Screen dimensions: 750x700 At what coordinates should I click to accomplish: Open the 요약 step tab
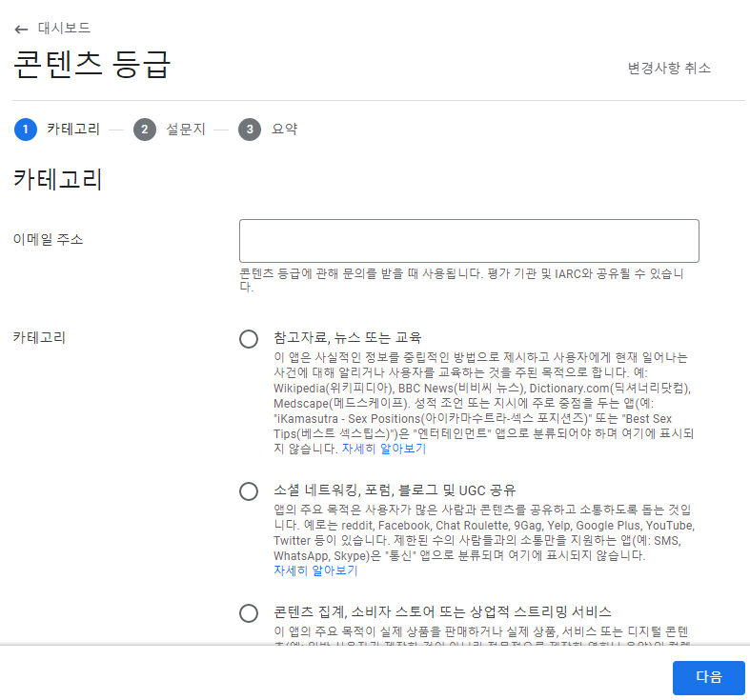tap(284, 130)
